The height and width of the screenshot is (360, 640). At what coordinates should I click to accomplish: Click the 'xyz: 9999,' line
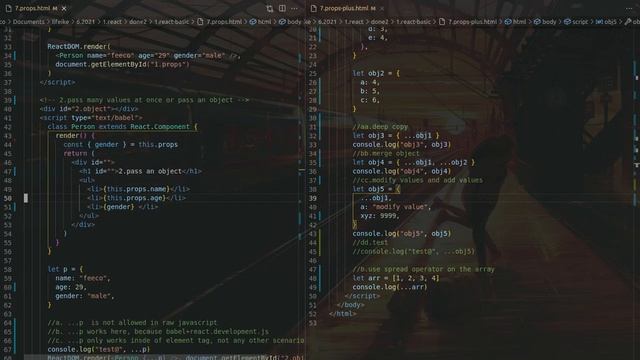tap(380, 216)
